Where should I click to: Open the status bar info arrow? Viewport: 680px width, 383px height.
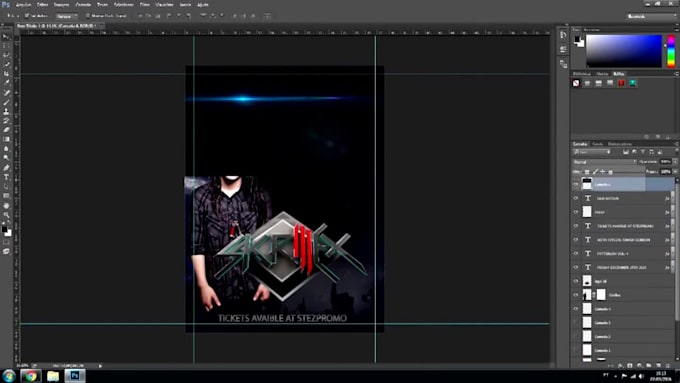[x=100, y=366]
